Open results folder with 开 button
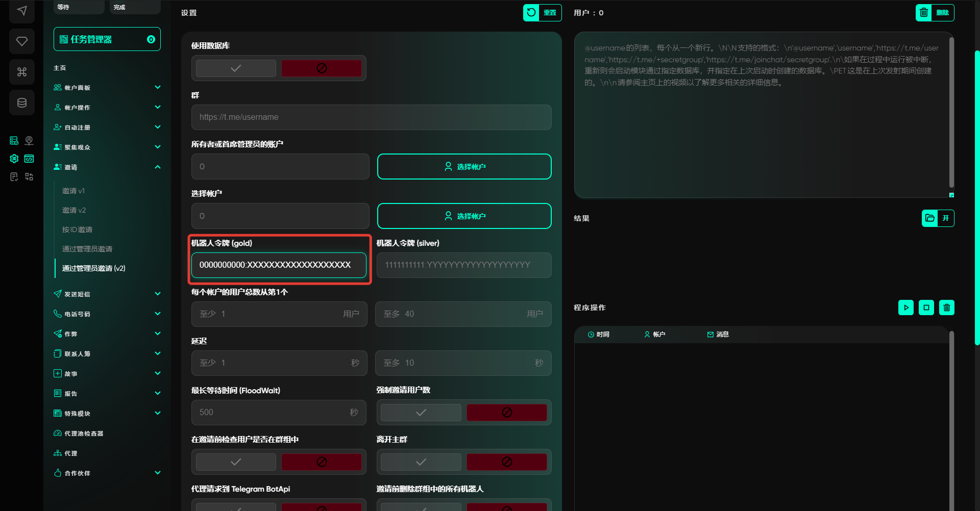980x511 pixels. 938,218
